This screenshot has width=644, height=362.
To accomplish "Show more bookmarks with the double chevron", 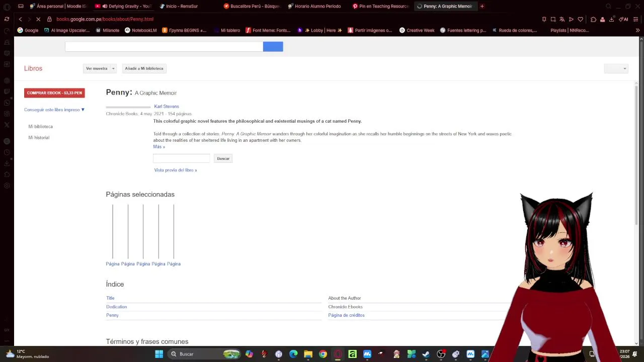I will pyautogui.click(x=637, y=30).
